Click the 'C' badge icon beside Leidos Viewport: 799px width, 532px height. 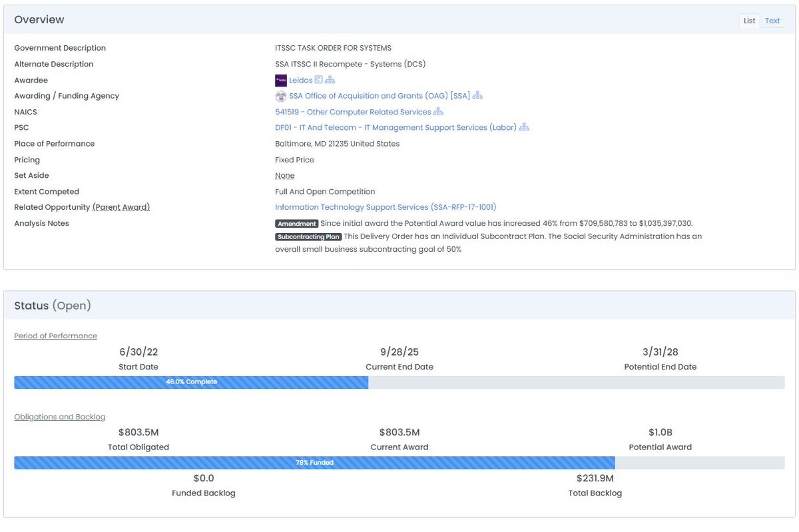pyautogui.click(x=319, y=80)
